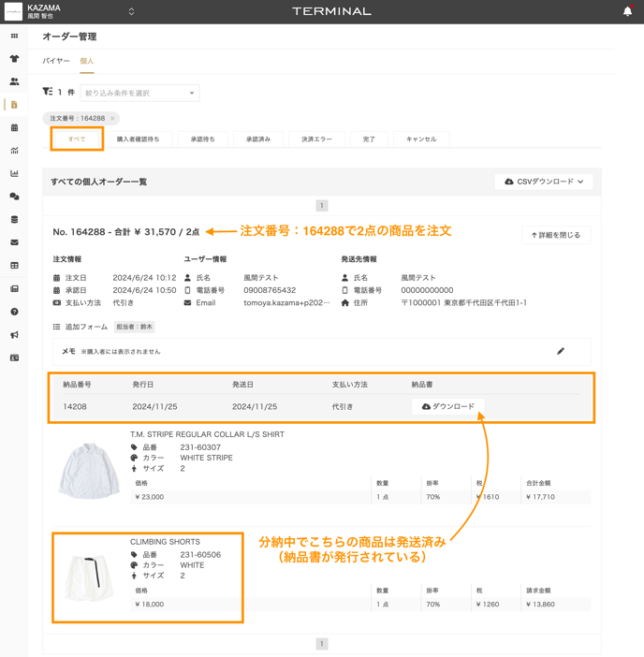644x657 pixels.
Task: Open the calendar icon in sidebar
Action: point(14,128)
